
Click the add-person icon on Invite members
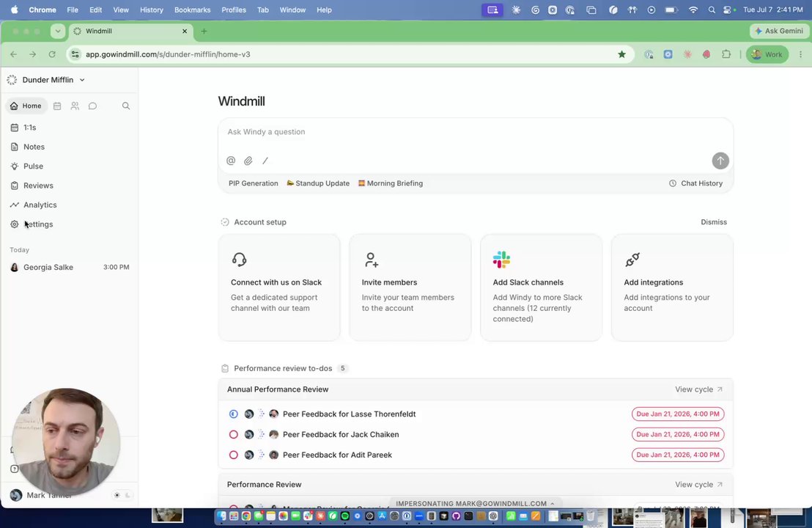point(372,260)
